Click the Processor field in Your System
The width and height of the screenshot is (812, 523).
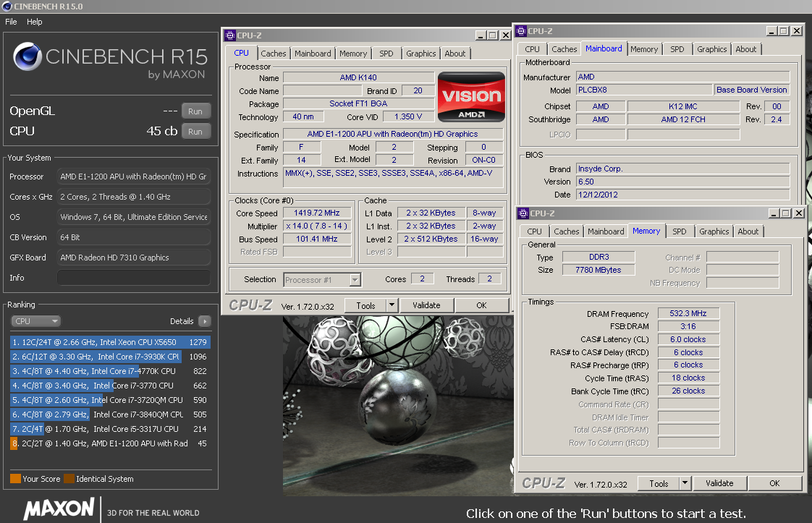click(134, 177)
